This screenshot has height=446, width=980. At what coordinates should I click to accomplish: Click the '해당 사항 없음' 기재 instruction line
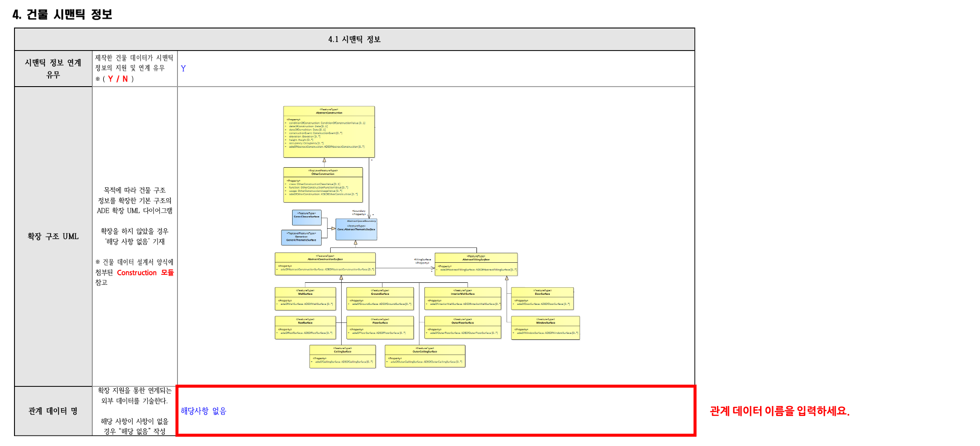click(x=134, y=241)
